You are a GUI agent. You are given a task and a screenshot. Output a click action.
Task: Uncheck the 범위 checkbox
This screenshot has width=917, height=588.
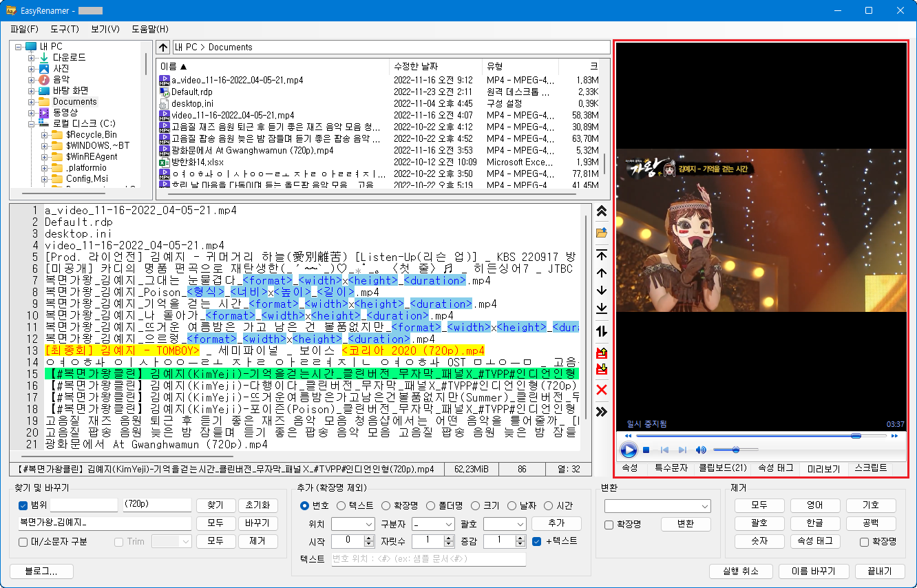pyautogui.click(x=23, y=505)
